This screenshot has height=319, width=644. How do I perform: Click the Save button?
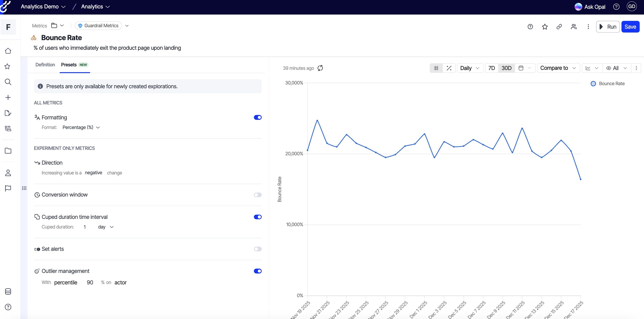click(x=630, y=27)
